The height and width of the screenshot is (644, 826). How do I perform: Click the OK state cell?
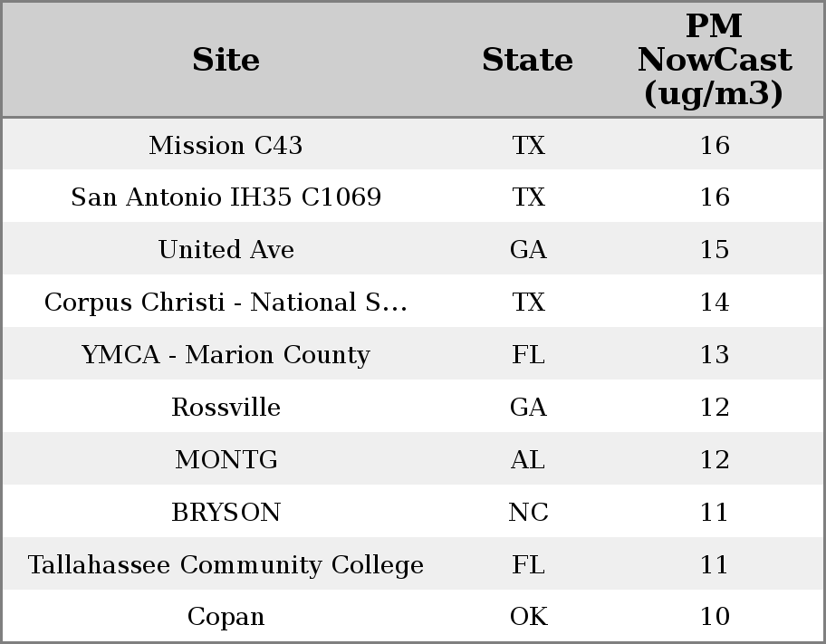coord(528,617)
